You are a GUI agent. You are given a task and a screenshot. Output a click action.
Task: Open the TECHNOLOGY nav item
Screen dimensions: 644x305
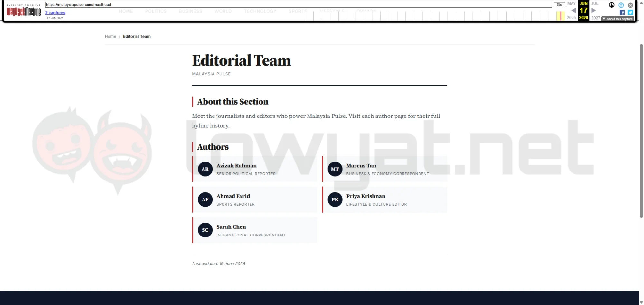coord(260,11)
